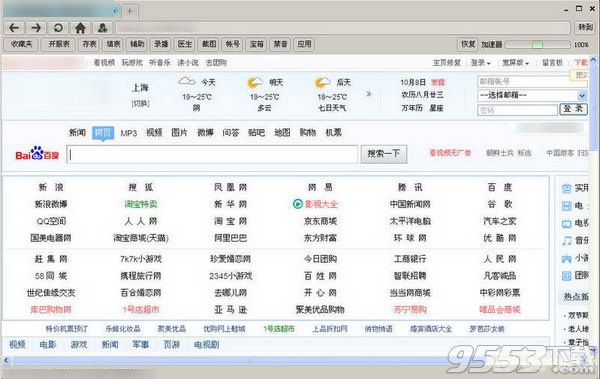Click the 团购 sidebar icon

pos(567,275)
